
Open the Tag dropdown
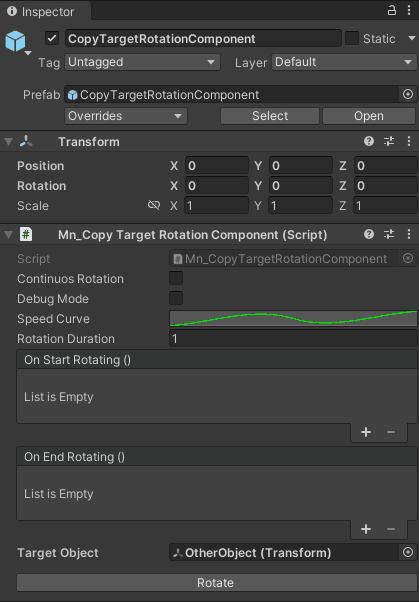[x=142, y=62]
